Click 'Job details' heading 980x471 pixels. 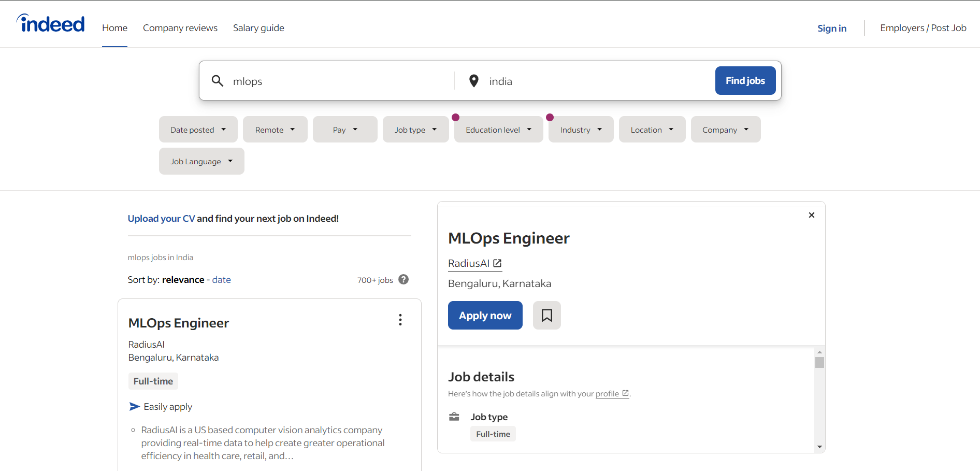point(481,377)
